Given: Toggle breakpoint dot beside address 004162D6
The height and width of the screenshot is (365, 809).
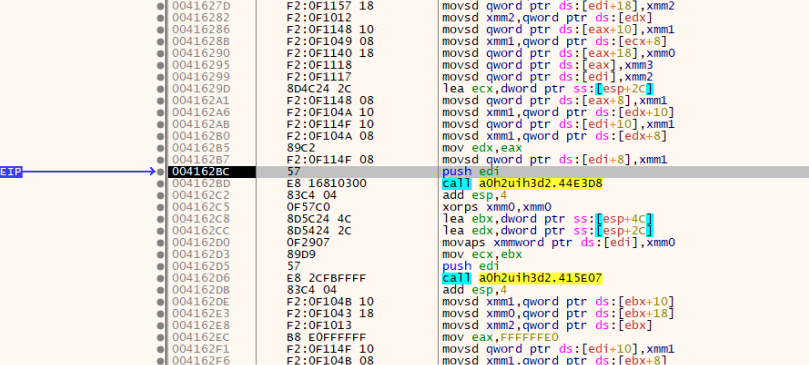Looking at the screenshot, I should (x=160, y=279).
